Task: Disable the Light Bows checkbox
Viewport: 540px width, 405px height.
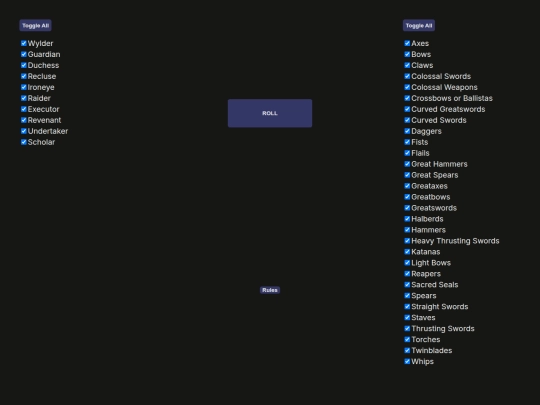Action: pos(407,263)
